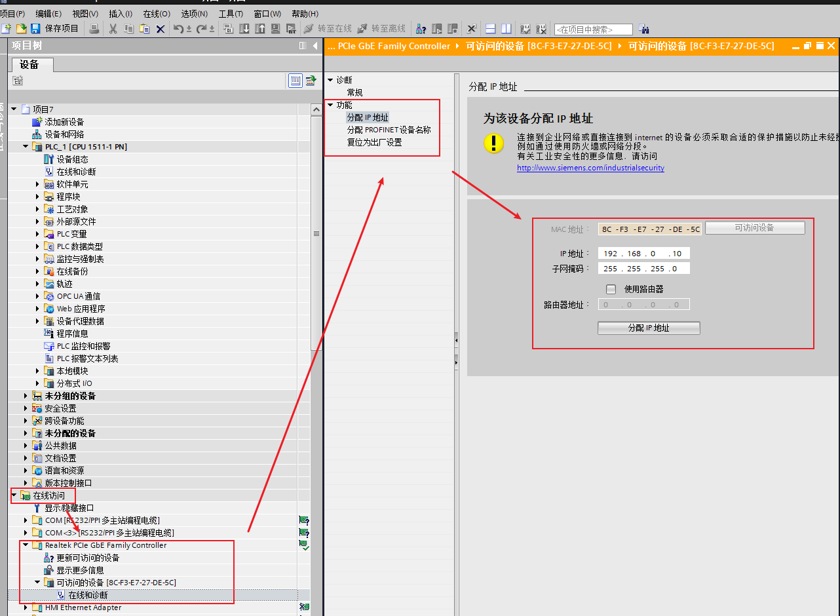Select 复位为出厂设置 in navigation
This screenshot has width=840, height=616.
pos(375,142)
